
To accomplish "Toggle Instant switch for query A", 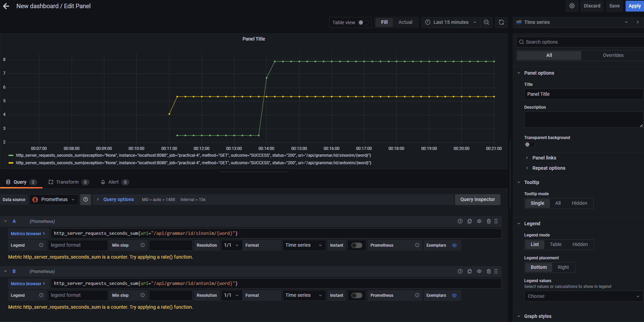I will point(357,245).
